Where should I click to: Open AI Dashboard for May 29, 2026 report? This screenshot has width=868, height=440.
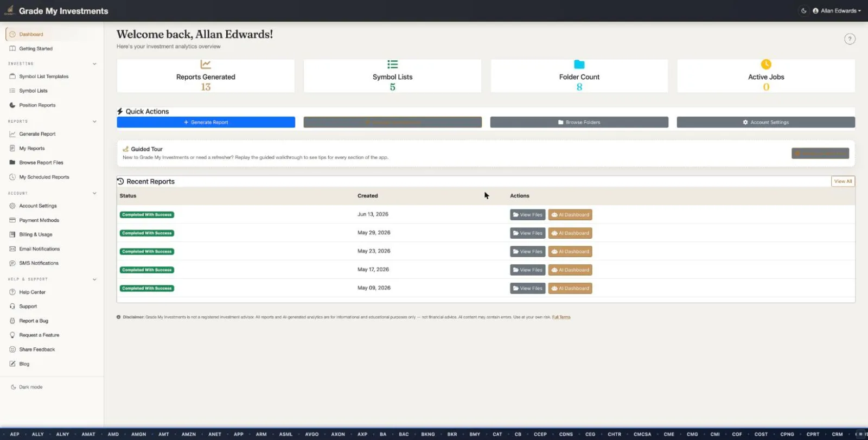tap(570, 233)
